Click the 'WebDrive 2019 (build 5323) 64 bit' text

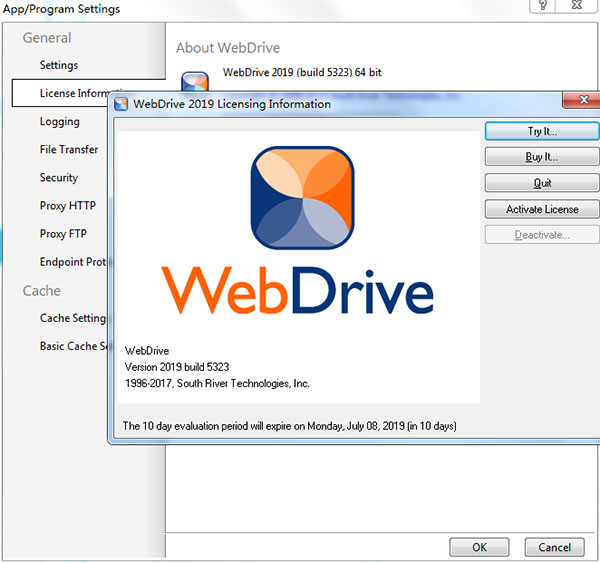pyautogui.click(x=302, y=72)
